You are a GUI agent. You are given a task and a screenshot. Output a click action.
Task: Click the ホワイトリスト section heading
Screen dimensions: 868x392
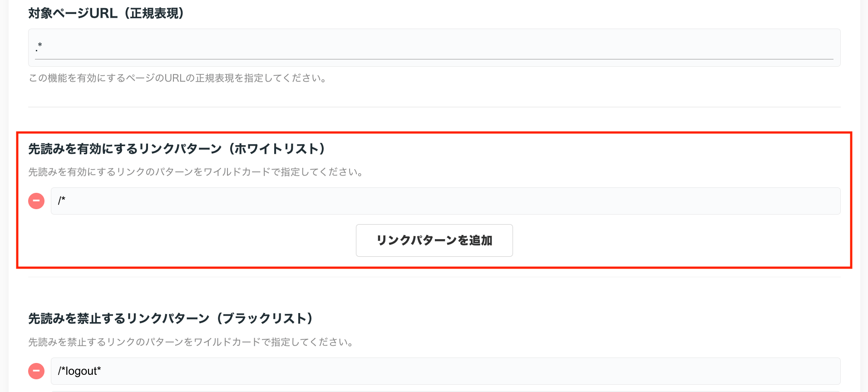coord(177,149)
